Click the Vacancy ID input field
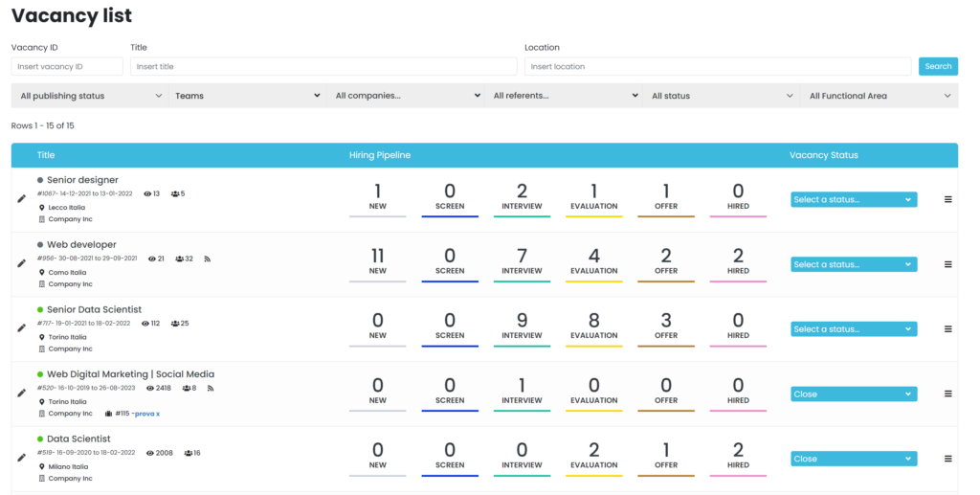Image resolution: width=980 pixels, height=495 pixels. point(67,66)
